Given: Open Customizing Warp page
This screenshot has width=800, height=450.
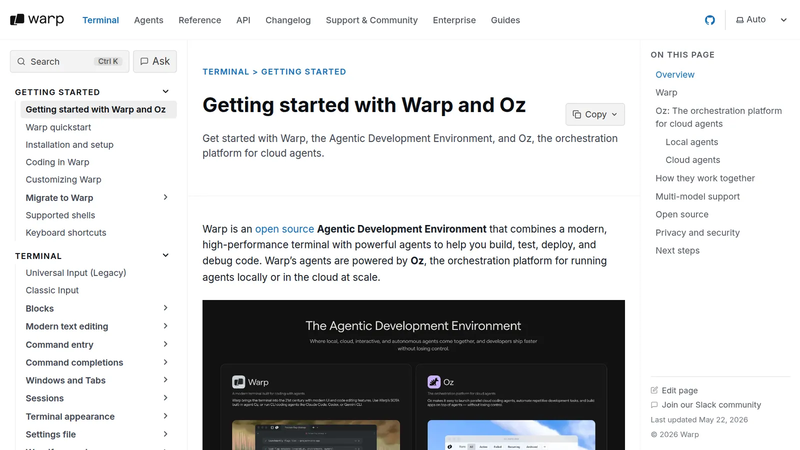Looking at the screenshot, I should (63, 179).
